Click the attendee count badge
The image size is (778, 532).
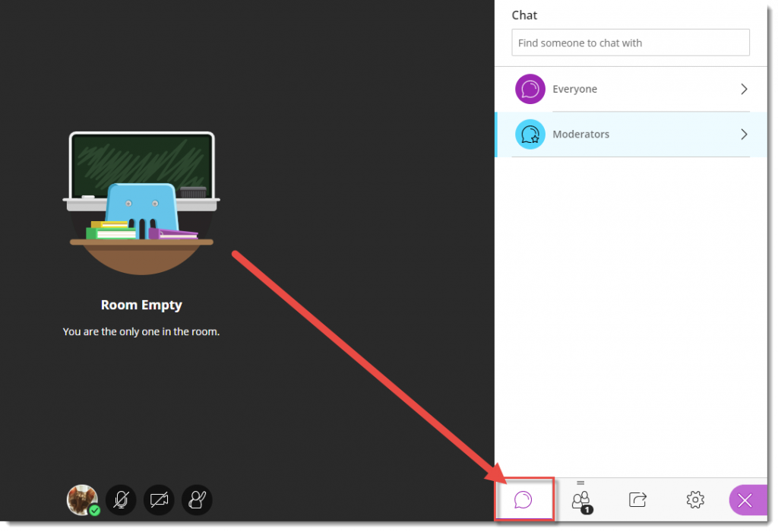(x=587, y=509)
